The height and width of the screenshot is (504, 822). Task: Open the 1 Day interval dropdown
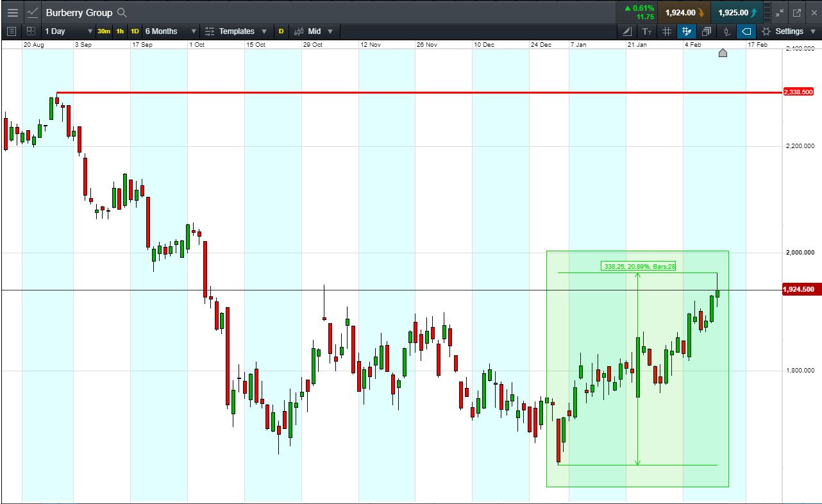(68, 31)
